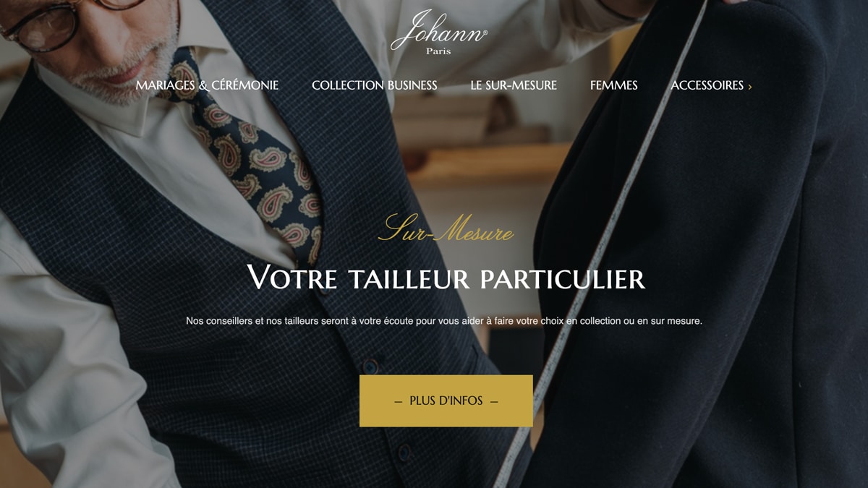Click the dash right of Plus d'infos
The image size is (868, 488).
(x=494, y=401)
